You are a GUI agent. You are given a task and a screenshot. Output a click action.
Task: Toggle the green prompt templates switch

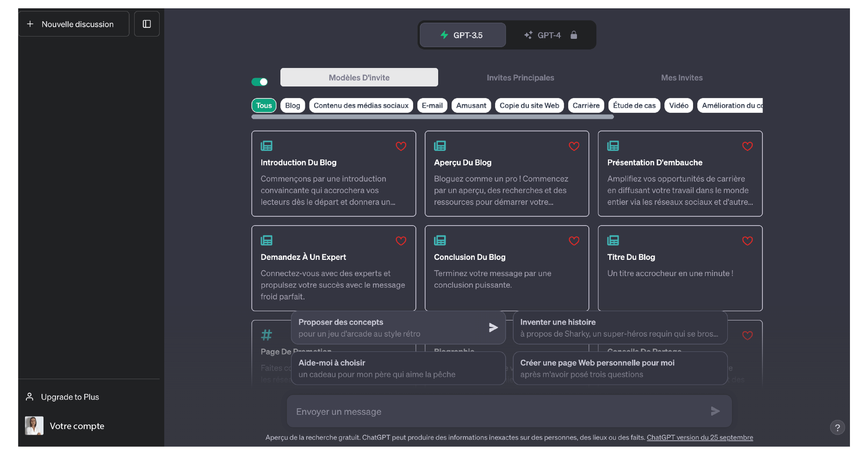click(260, 82)
